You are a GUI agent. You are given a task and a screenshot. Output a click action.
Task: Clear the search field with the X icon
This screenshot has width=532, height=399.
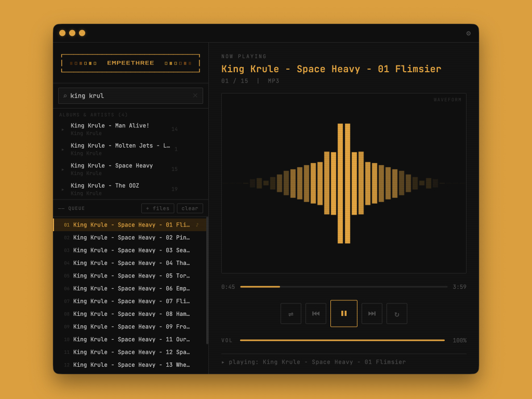coord(195,96)
